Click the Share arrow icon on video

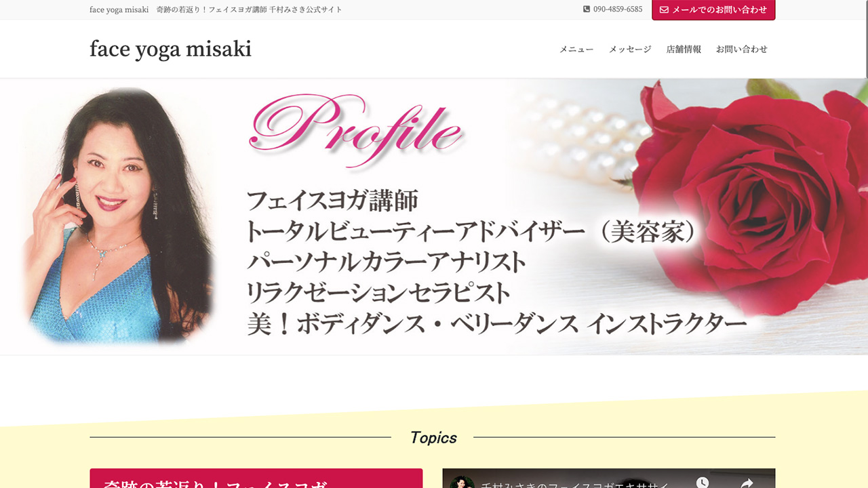point(747,483)
